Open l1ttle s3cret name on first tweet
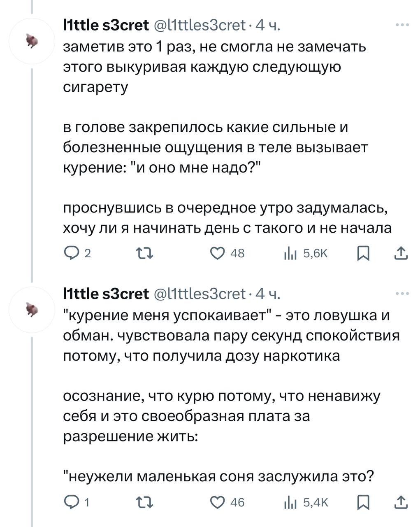The height and width of the screenshot is (527, 420). [106, 26]
